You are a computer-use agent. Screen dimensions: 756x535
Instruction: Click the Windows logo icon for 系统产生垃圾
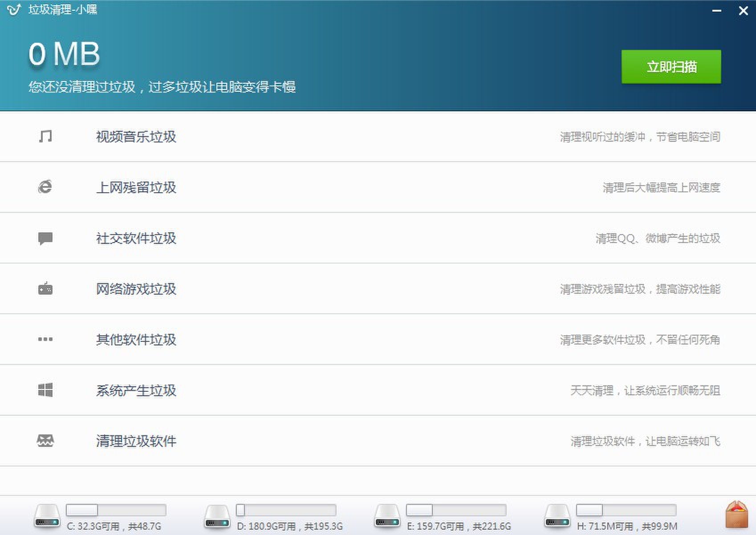pos(46,390)
